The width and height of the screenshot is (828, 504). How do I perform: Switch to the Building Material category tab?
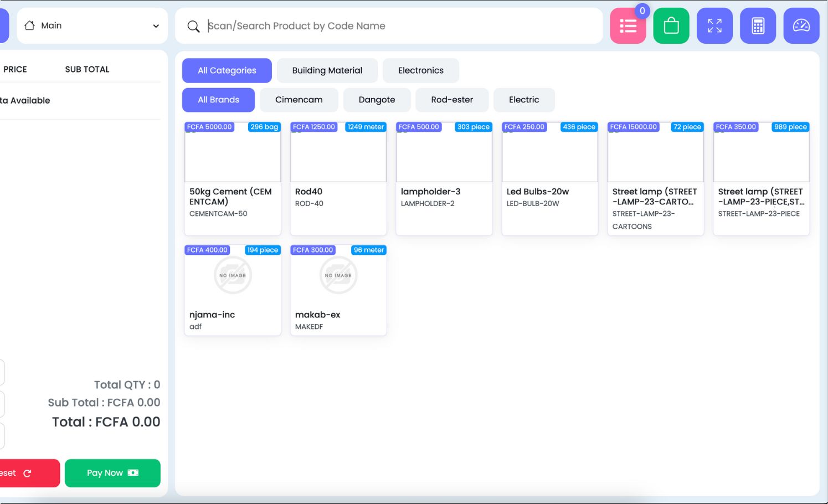pyautogui.click(x=327, y=70)
